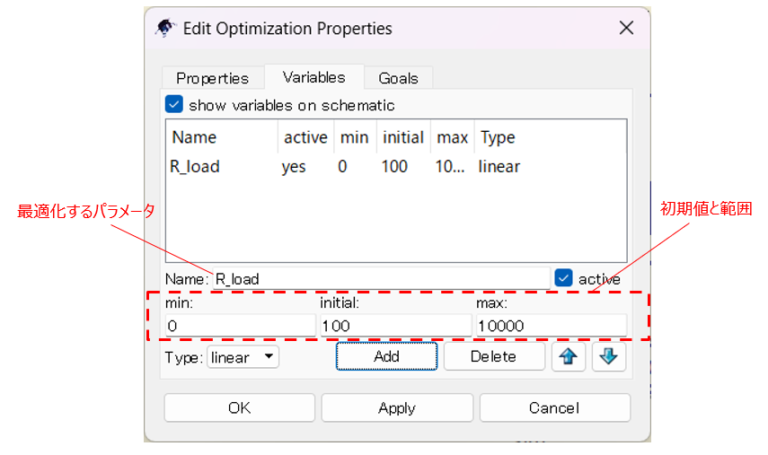768x455 pixels.
Task: Click the initial value input field
Action: pyautogui.click(x=395, y=326)
